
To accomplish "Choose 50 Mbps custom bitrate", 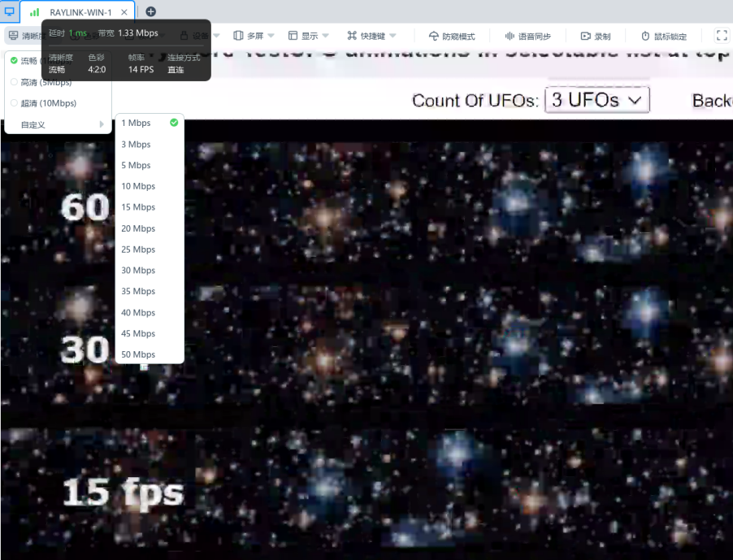I will pos(150,354).
